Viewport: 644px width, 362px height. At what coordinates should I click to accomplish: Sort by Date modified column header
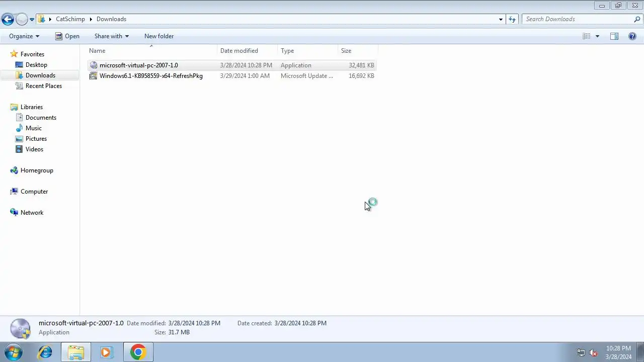248,51
